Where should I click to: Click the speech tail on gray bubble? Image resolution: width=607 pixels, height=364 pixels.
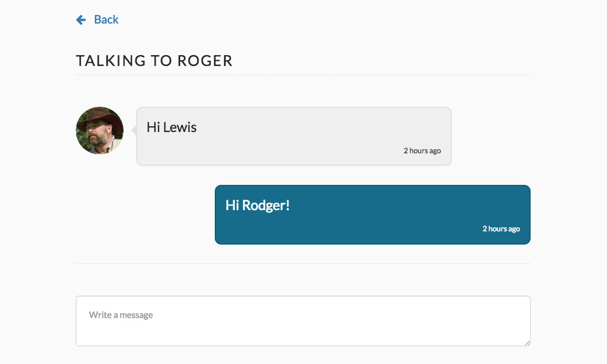coord(134,130)
